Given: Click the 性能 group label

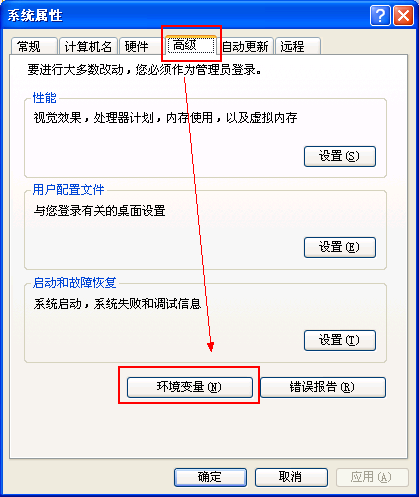Looking at the screenshot, I should 45,98.
